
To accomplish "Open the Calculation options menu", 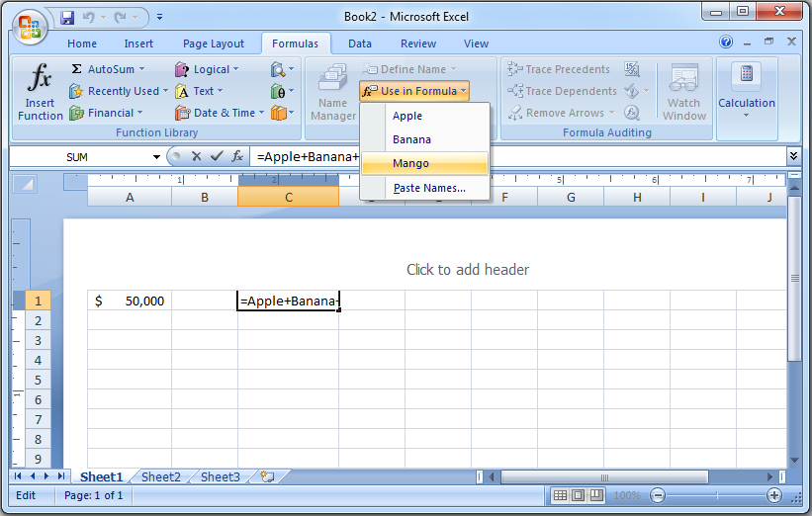I will tap(747, 91).
